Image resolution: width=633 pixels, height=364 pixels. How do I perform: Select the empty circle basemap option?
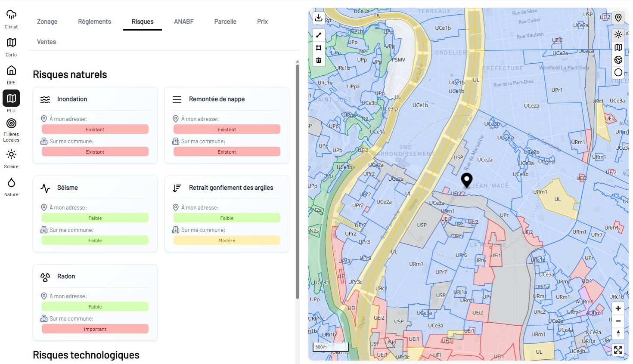(618, 72)
